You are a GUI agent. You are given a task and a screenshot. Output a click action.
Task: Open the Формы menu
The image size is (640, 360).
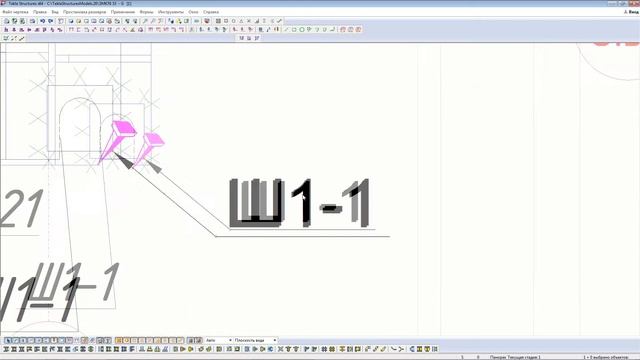[146, 12]
